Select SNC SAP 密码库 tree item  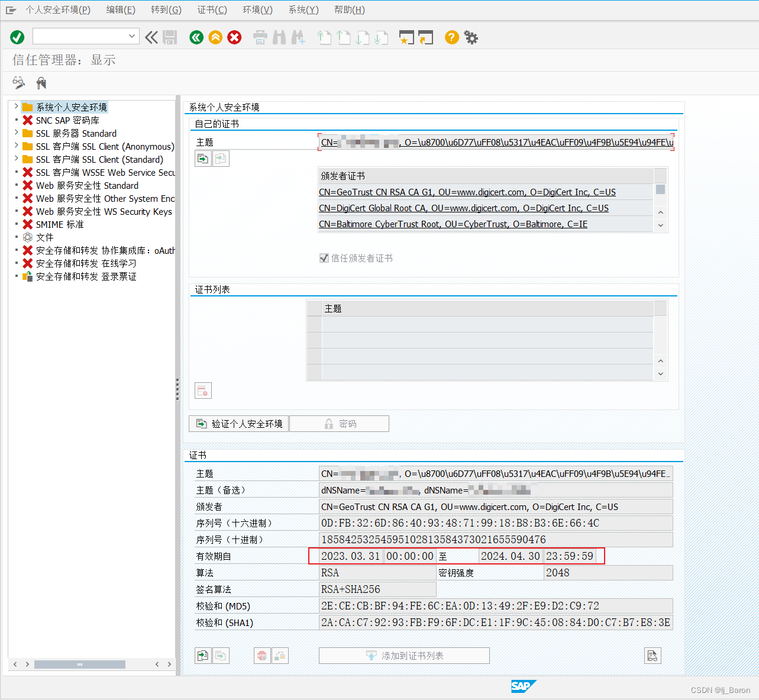point(67,120)
